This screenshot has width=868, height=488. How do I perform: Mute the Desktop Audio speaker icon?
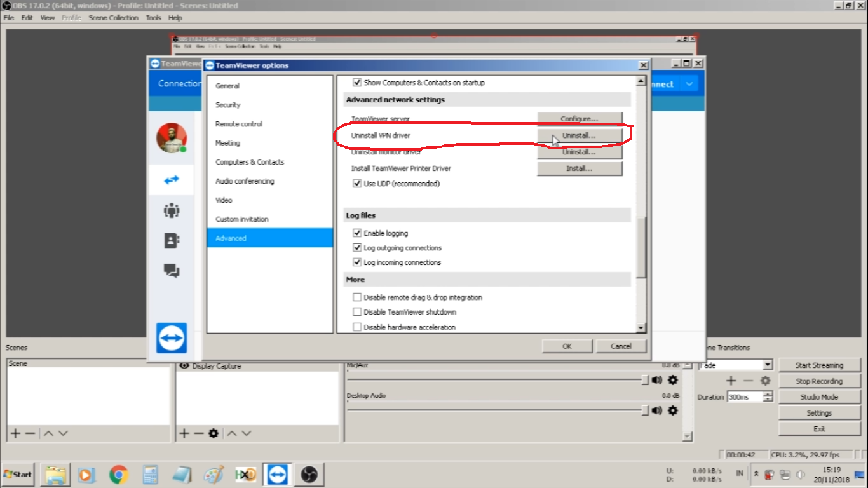point(656,410)
